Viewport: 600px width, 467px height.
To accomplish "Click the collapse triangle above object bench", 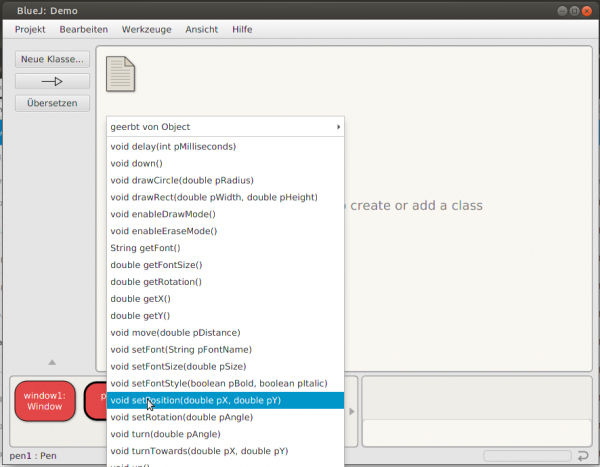I will click(x=52, y=362).
